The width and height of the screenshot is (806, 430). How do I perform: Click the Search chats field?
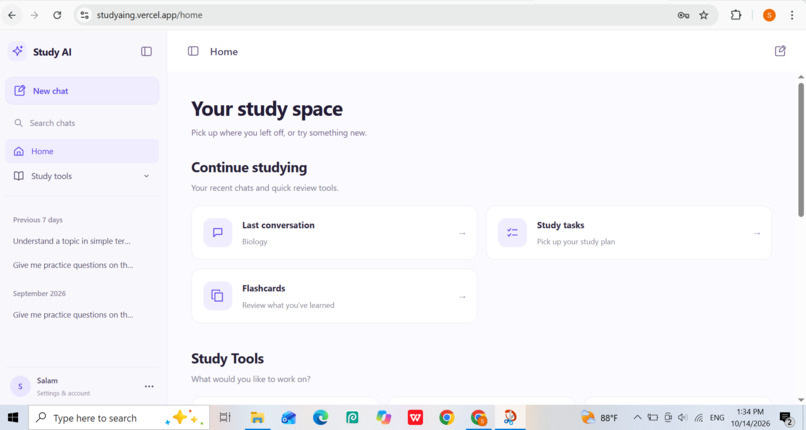click(x=82, y=123)
